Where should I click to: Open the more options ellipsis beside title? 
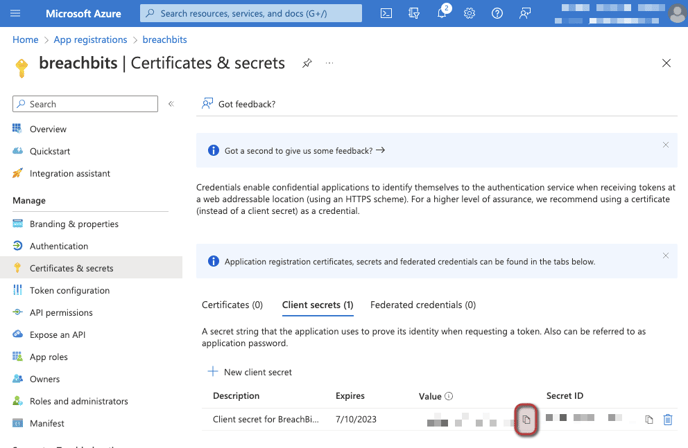[x=329, y=63]
